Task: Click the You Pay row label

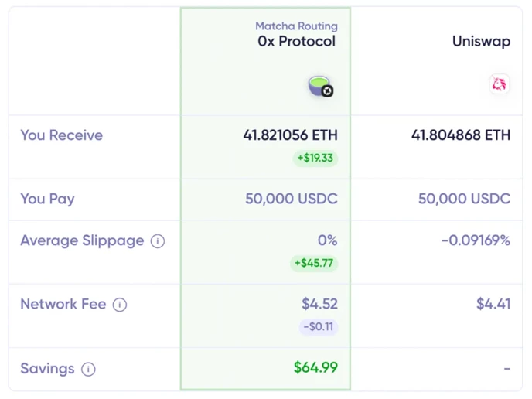Action: click(x=47, y=199)
